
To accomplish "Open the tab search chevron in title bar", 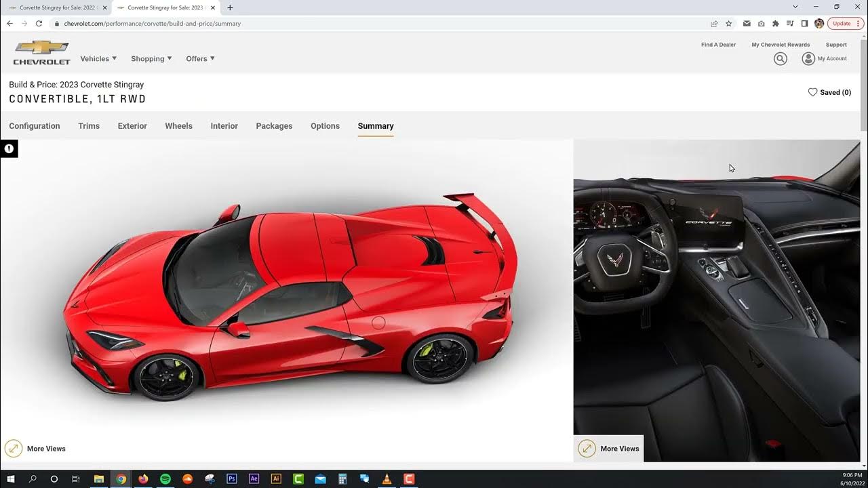I will [795, 7].
